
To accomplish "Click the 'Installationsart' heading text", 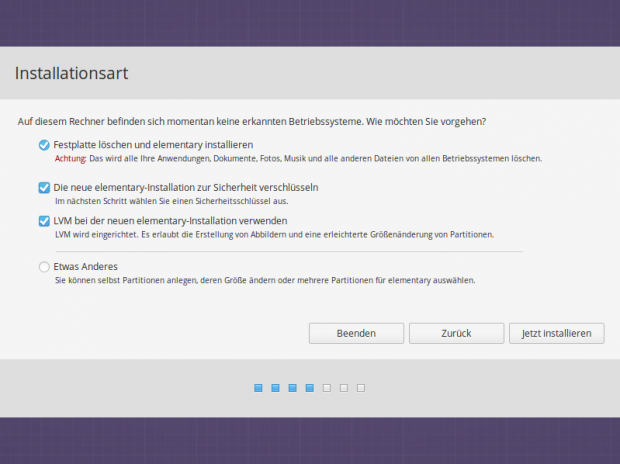I will 72,73.
